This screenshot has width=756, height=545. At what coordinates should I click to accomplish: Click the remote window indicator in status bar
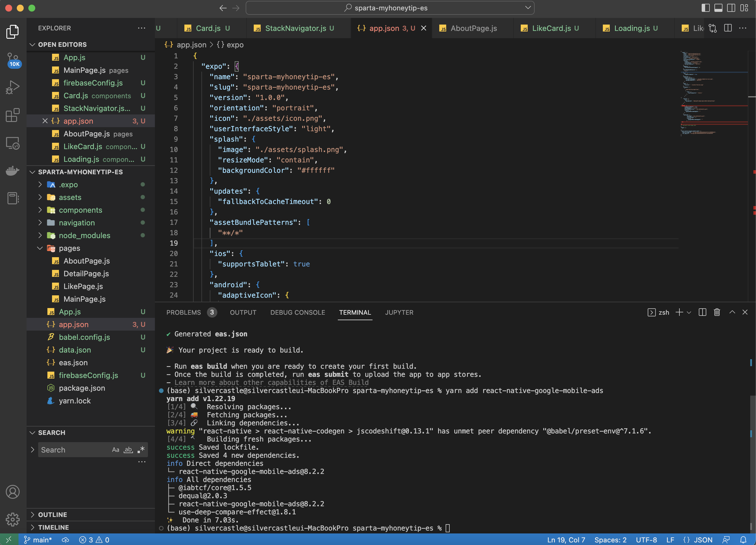coord(9,540)
